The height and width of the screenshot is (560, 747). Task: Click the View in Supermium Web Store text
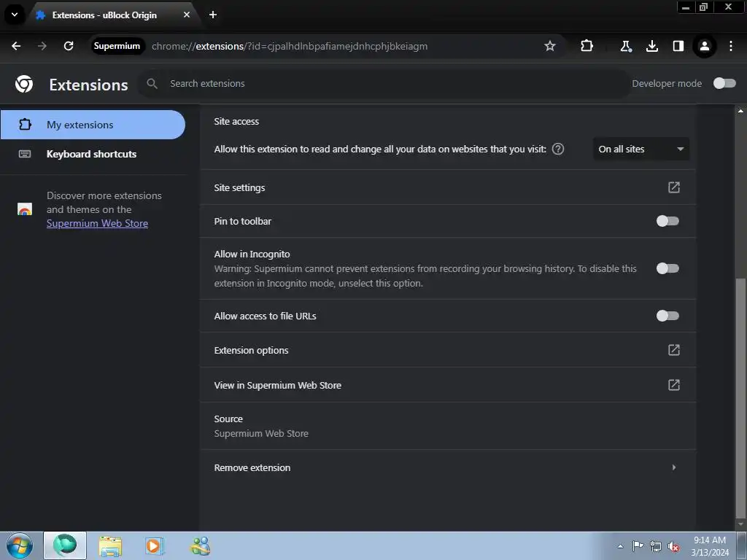click(278, 385)
